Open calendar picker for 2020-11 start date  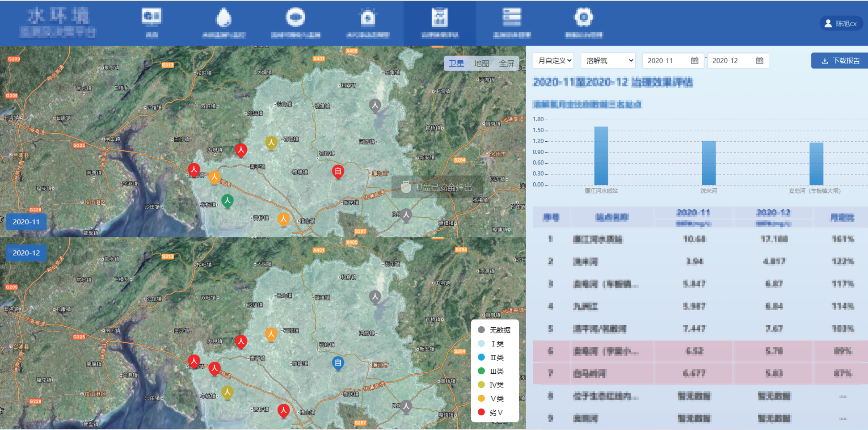click(x=694, y=61)
